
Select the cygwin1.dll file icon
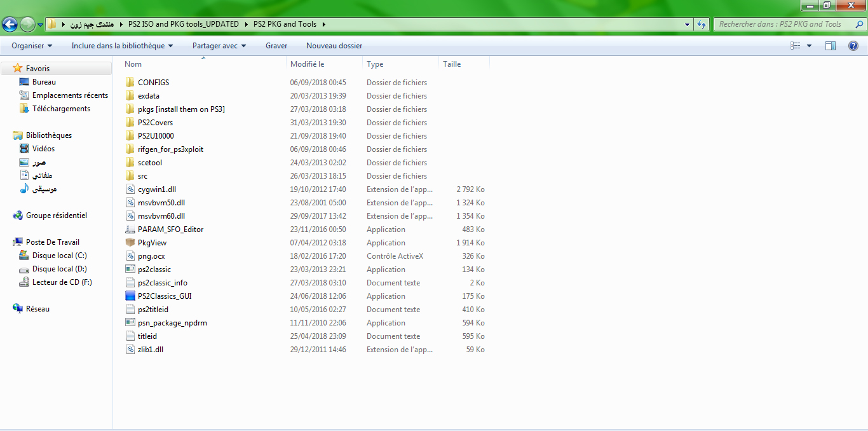coord(130,189)
